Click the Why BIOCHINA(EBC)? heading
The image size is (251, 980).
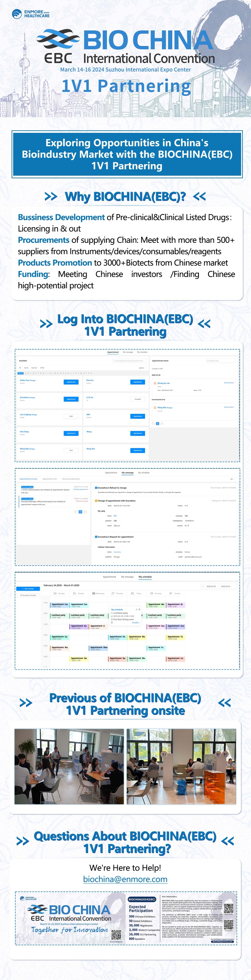point(125,197)
